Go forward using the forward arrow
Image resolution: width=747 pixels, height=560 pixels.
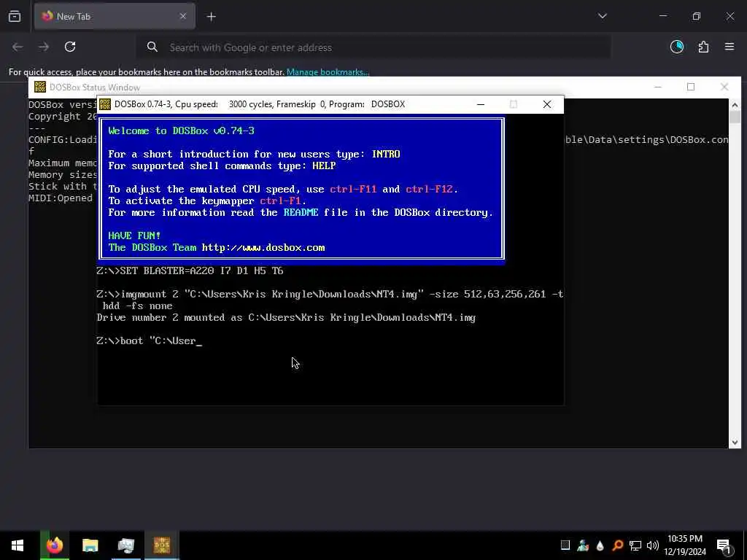click(x=43, y=47)
